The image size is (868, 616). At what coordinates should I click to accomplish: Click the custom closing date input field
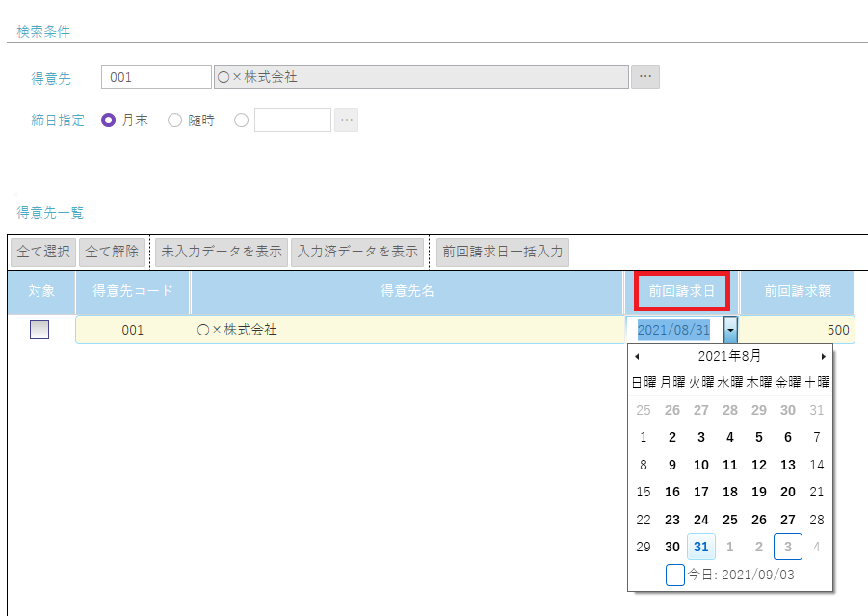(293, 121)
